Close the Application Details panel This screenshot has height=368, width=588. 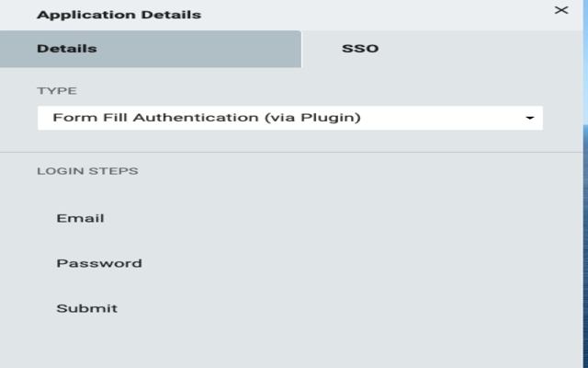(x=561, y=10)
